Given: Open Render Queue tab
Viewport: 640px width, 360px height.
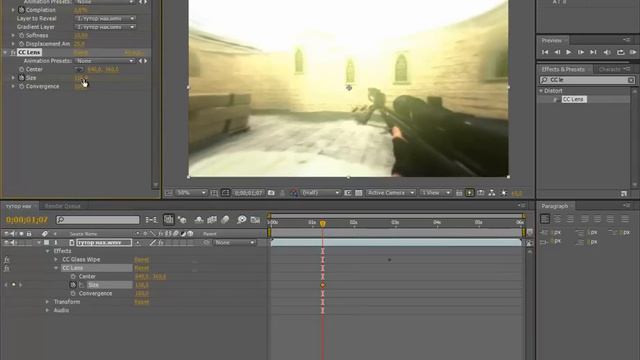Looking at the screenshot, I should pos(62,206).
